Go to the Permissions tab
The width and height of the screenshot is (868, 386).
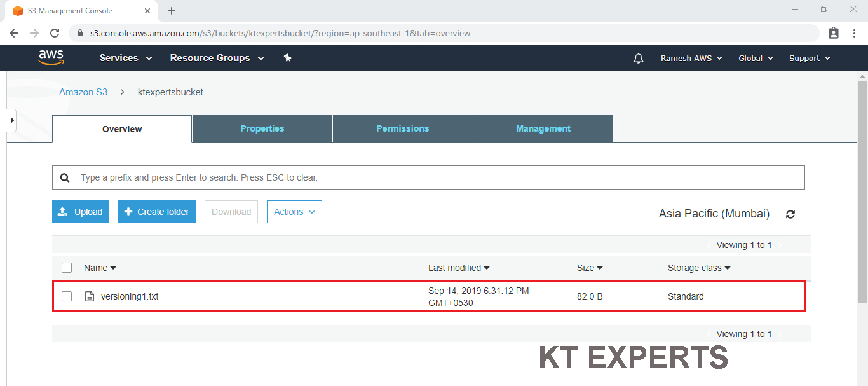point(402,128)
